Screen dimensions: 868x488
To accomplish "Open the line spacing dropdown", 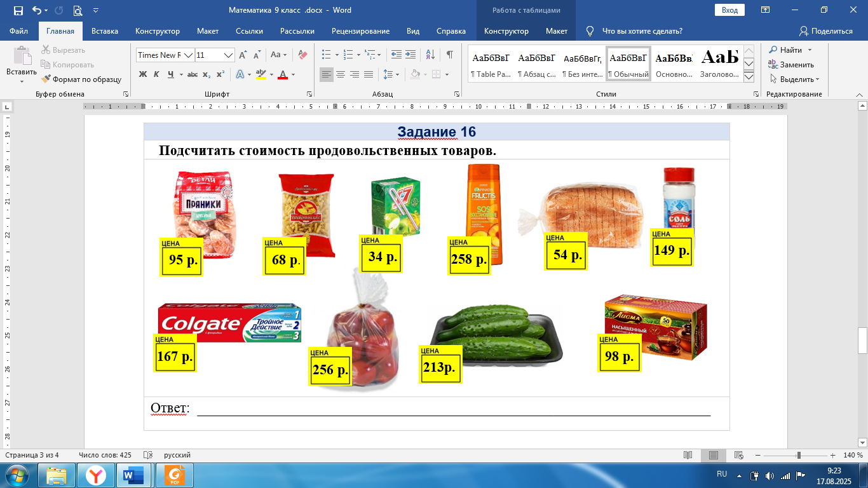I will (x=392, y=75).
